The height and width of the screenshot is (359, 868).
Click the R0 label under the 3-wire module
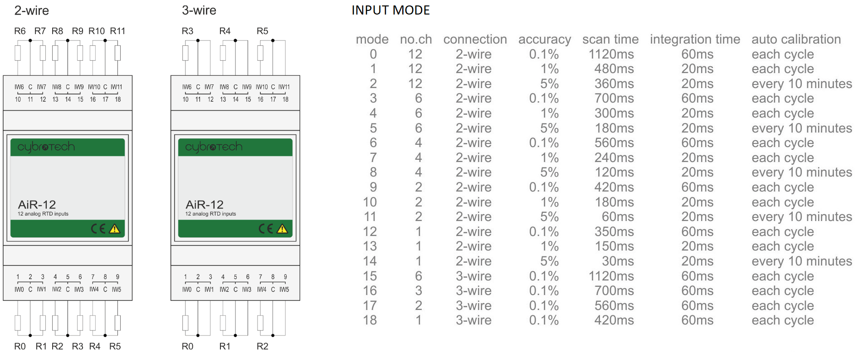(x=187, y=346)
